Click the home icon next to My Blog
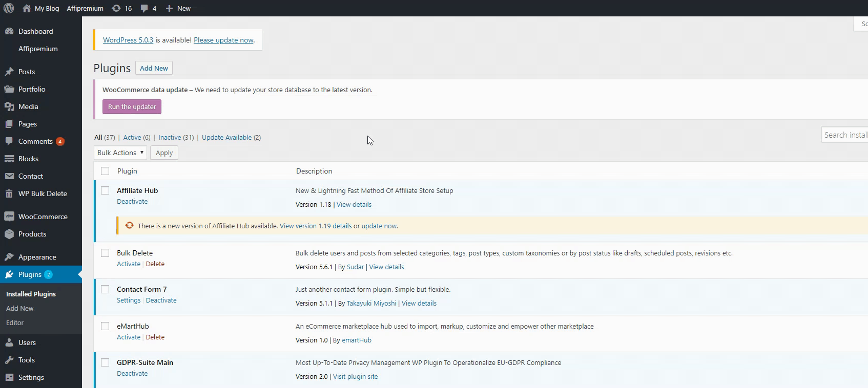Viewport: 868px width, 388px height. [x=27, y=8]
